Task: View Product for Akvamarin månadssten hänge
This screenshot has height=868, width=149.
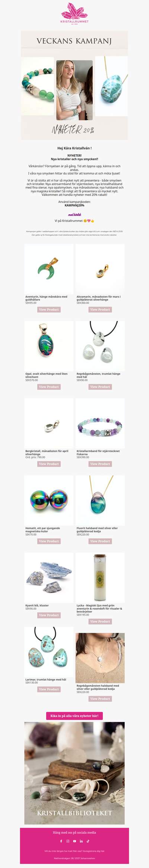Action: coord(100,310)
